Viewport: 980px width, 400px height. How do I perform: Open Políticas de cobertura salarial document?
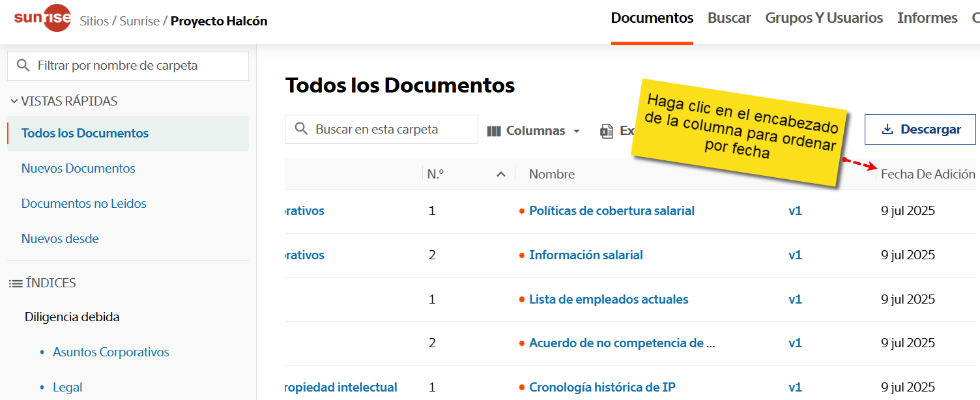[x=612, y=211]
